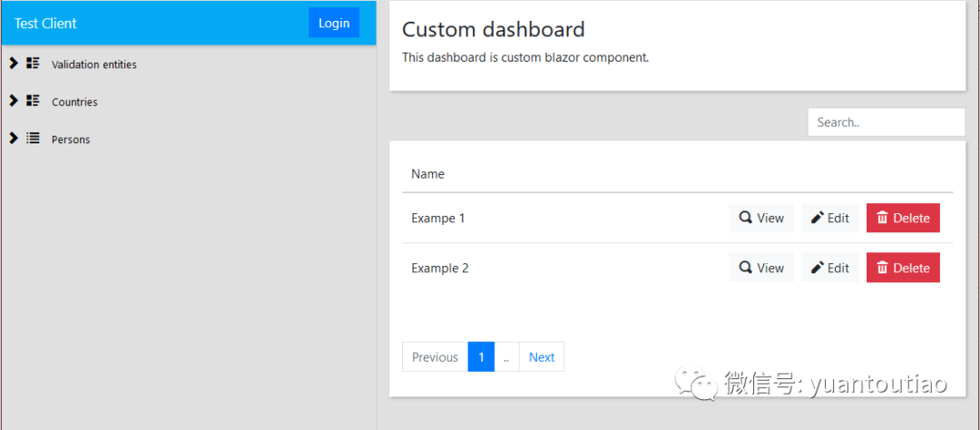Click the Previous pagination link
The image size is (980, 430).
pos(435,357)
